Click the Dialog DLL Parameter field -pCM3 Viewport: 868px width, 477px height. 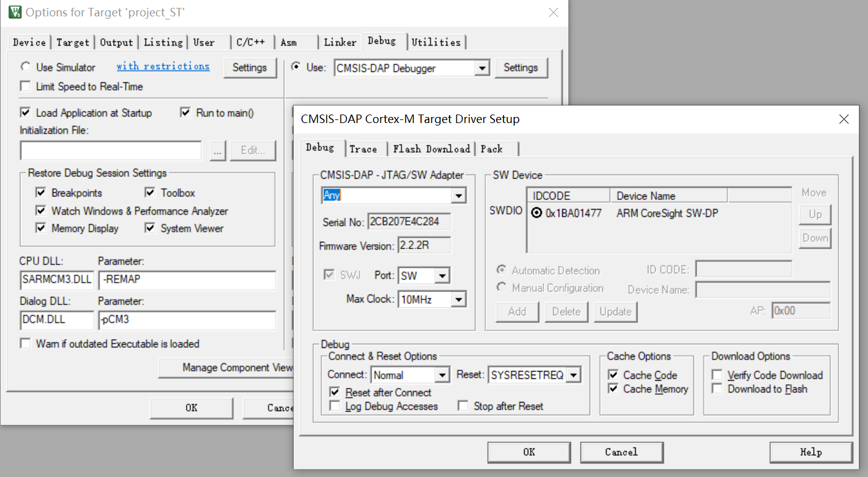click(187, 320)
